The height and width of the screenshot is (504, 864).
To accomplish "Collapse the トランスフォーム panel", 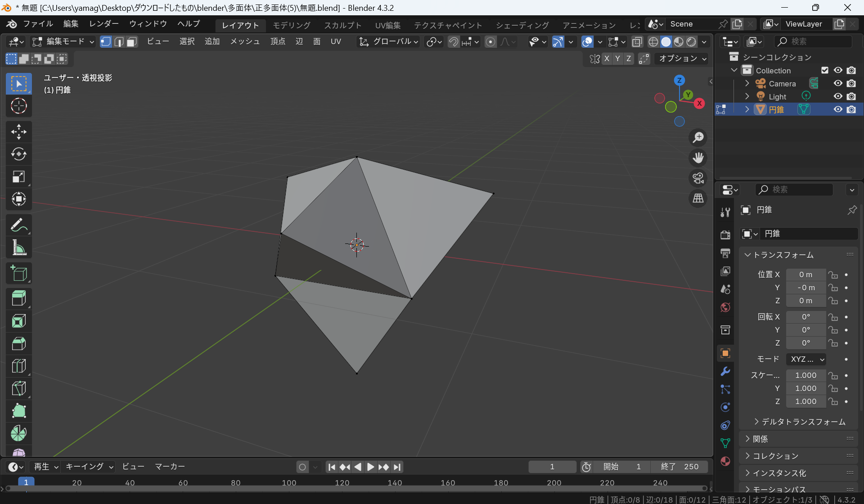I will [798, 255].
